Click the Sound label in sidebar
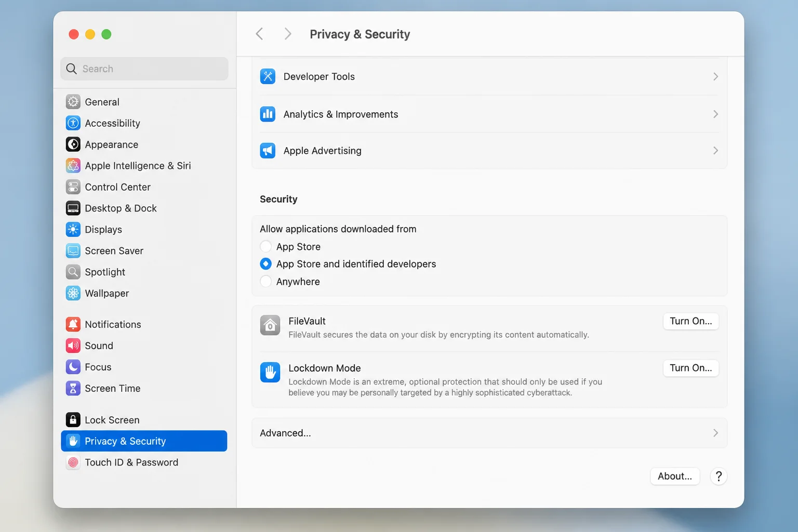This screenshot has height=532, width=798. click(x=99, y=346)
